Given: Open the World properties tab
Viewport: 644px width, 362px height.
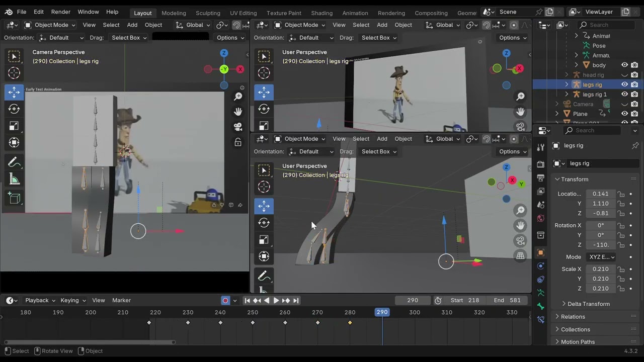Looking at the screenshot, I should tap(541, 218).
